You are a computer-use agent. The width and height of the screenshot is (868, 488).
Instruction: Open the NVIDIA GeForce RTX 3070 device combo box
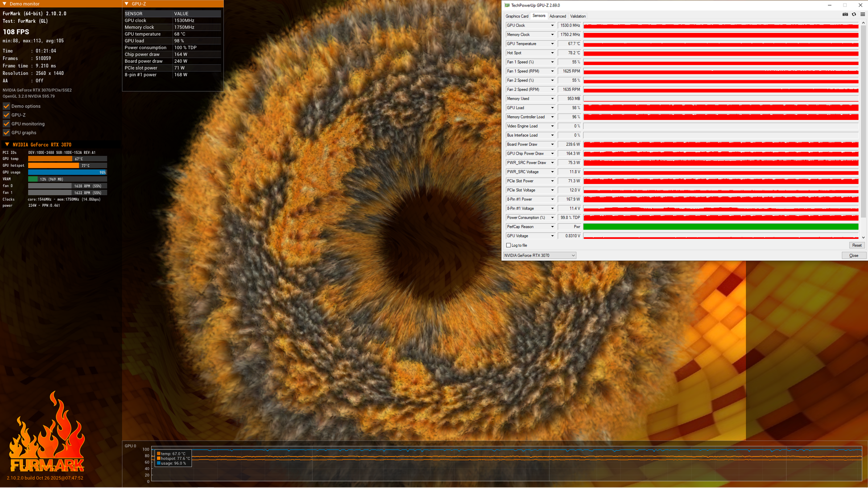click(540, 255)
